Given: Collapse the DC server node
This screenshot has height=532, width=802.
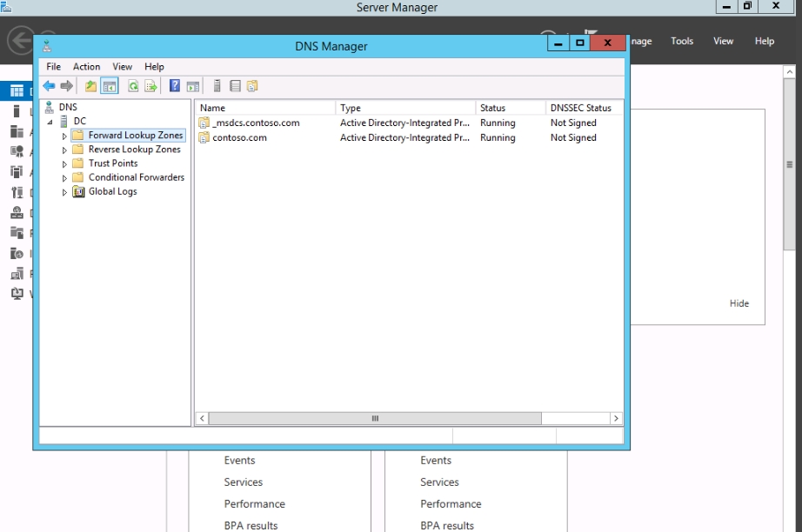Looking at the screenshot, I should tap(50, 122).
